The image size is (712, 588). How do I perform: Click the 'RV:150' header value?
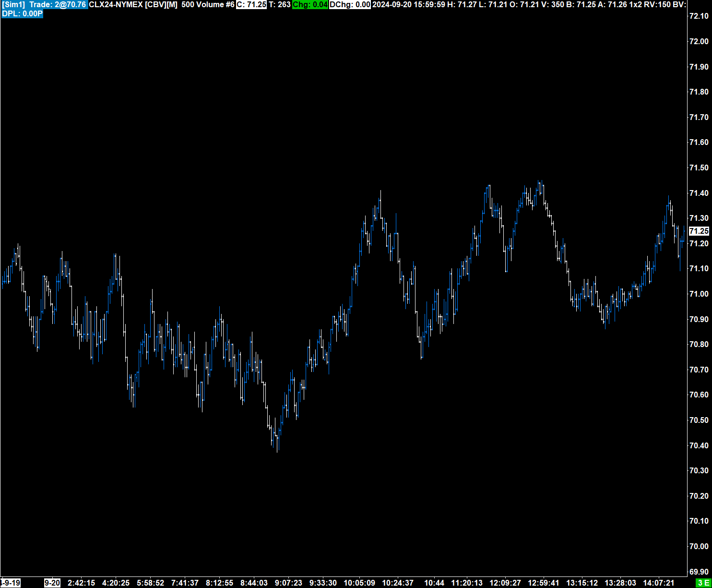pyautogui.click(x=657, y=4)
